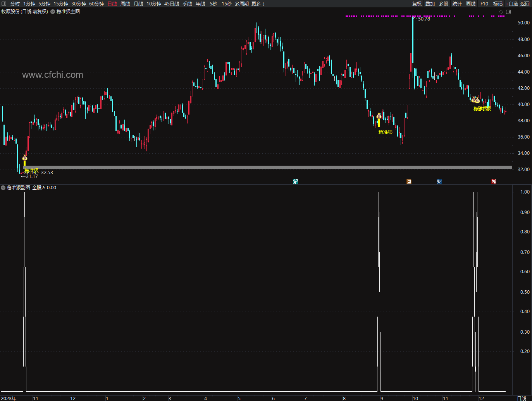Click the 稳准狠 signal label in September
Screen dimensions: 532x401
[x=386, y=132]
